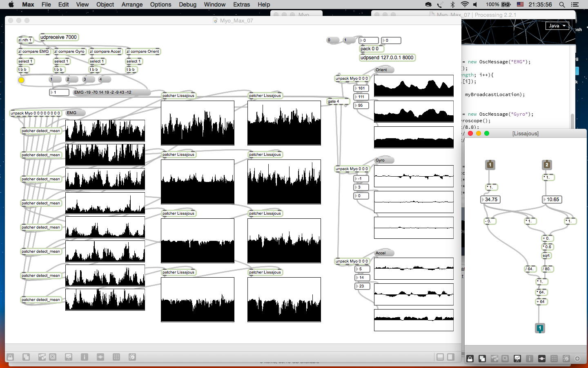Open the inspector icon in Myo_Max_07 toolbar
The height and width of the screenshot is (368, 588).
coord(84,357)
